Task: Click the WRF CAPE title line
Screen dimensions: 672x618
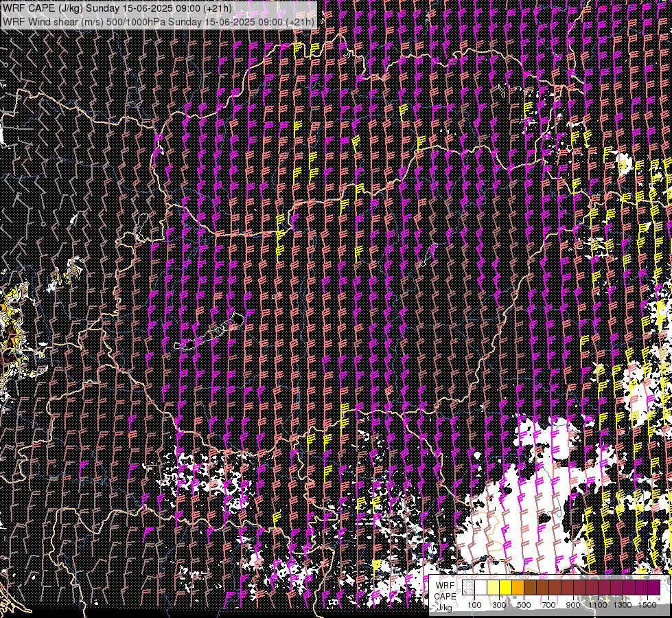Action: (117, 8)
